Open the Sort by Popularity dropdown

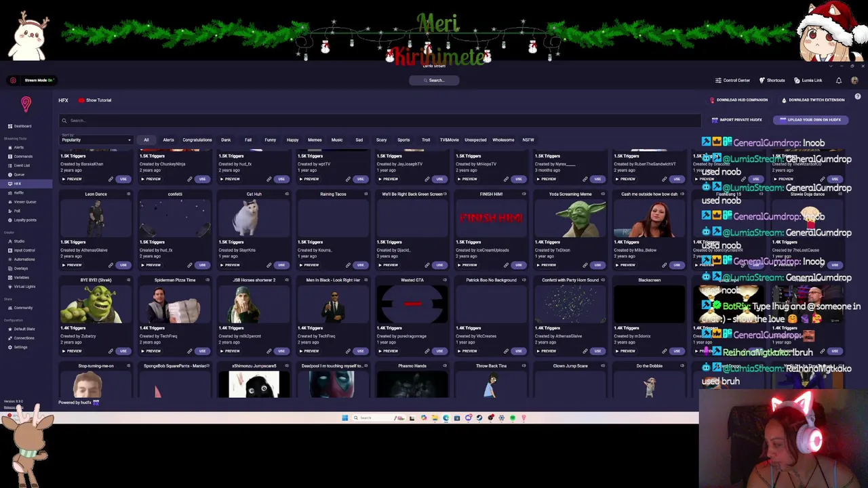click(x=96, y=139)
